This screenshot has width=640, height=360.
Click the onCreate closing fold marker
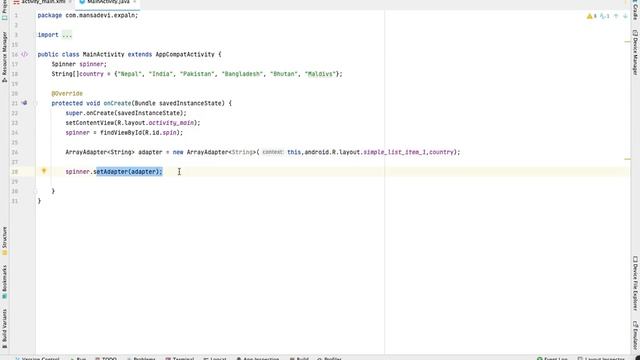tap(36, 191)
